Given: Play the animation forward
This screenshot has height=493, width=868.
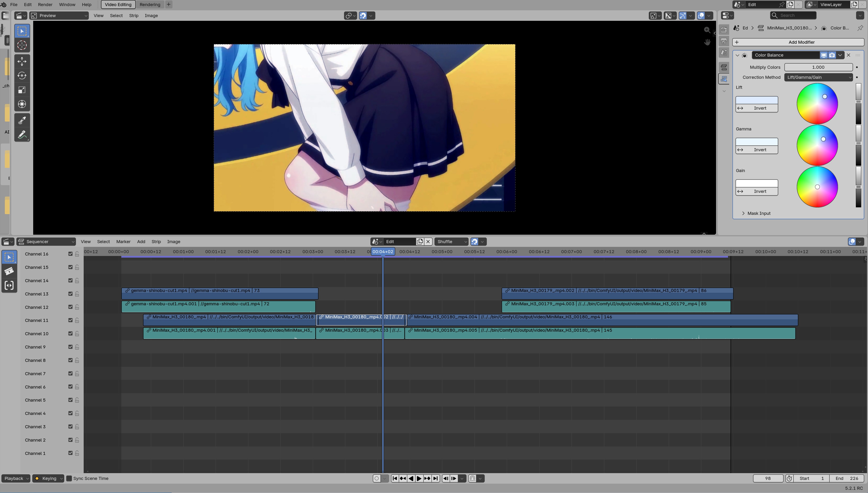Looking at the screenshot, I should click(x=419, y=479).
